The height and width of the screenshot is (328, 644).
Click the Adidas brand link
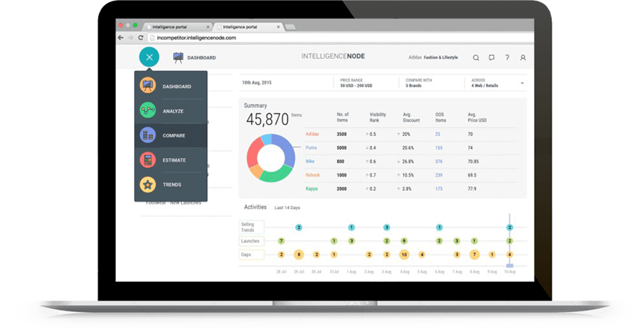click(x=312, y=134)
